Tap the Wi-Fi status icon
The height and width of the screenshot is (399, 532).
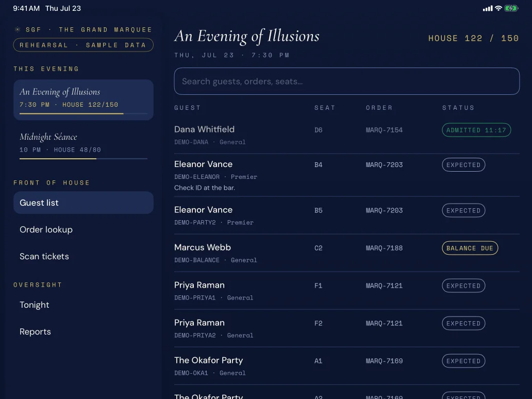[x=498, y=8]
